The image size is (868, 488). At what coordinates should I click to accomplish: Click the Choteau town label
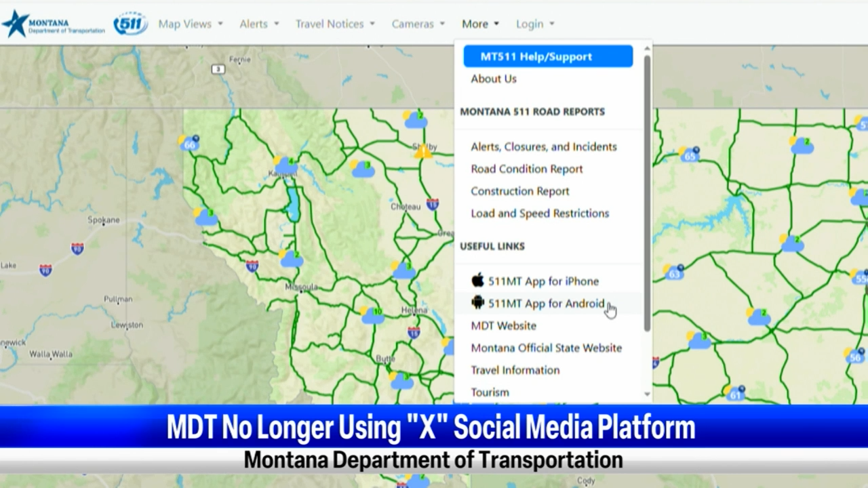point(406,206)
